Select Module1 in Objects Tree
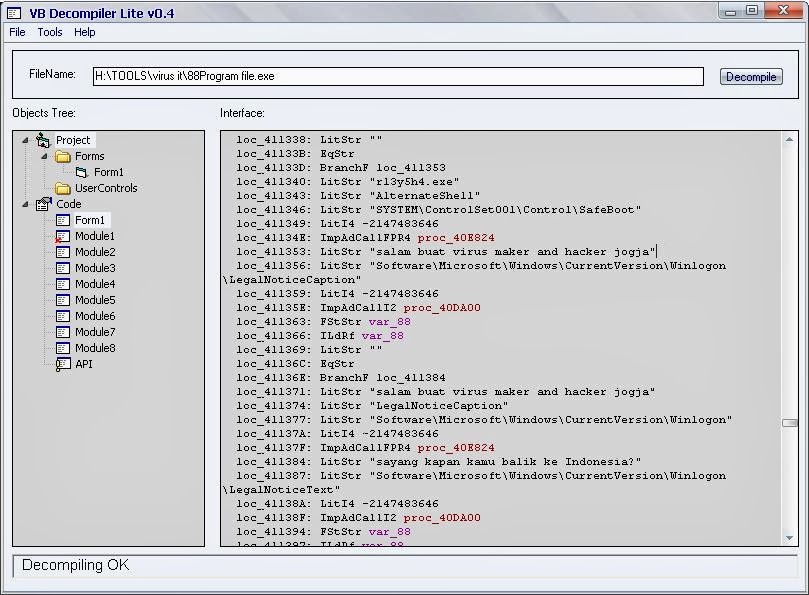Viewport: 809px width, 595px height. point(95,236)
